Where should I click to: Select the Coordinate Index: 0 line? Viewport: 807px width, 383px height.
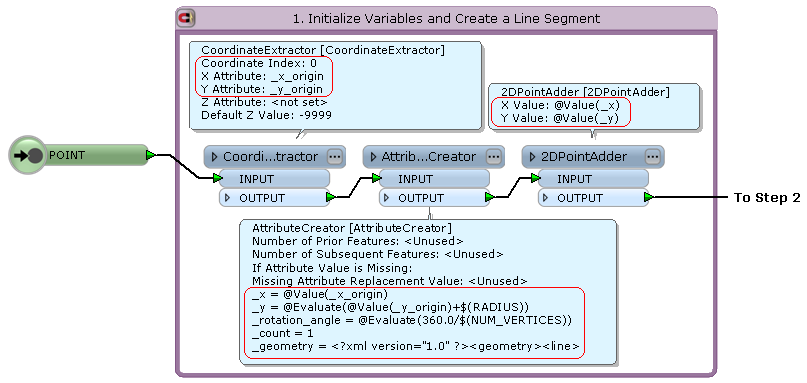point(259,63)
